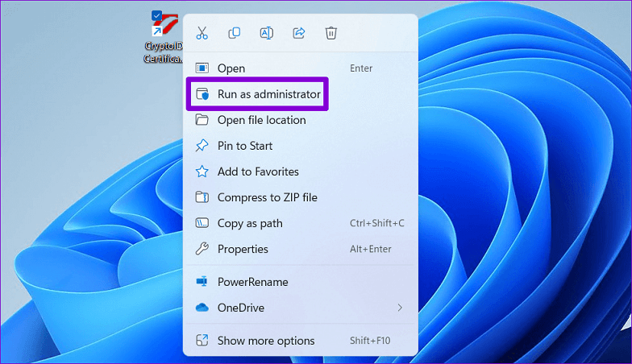
Task: Click the Delete trash can icon
Action: tap(331, 33)
